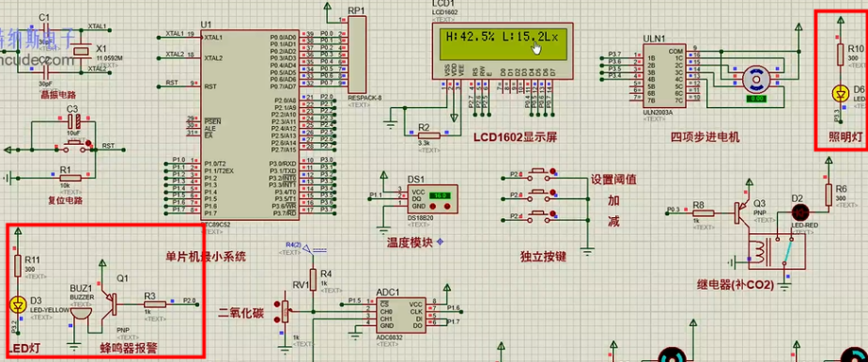
Task: Click the 蜂鸣器报警 label
Action: pos(129,348)
